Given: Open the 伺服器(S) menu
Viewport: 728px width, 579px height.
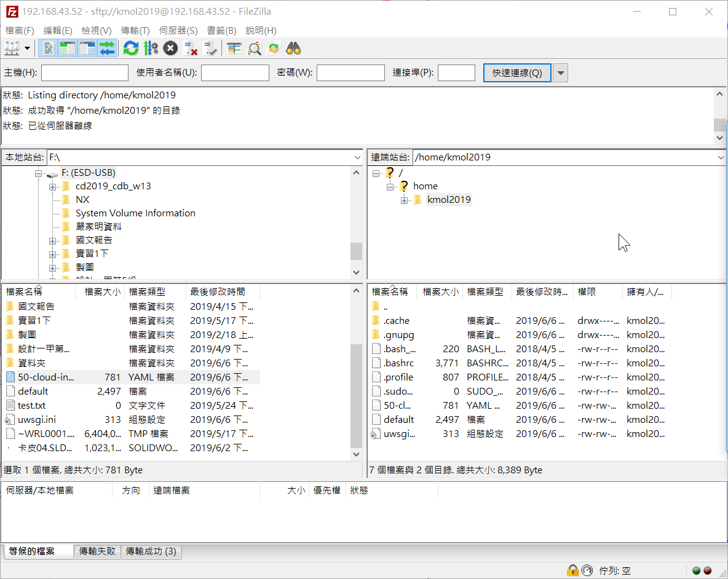Looking at the screenshot, I should [x=178, y=31].
